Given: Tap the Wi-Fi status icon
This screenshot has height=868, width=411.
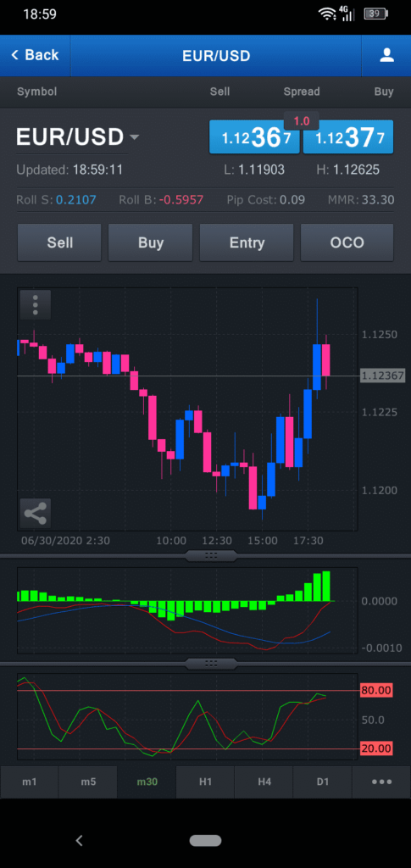Looking at the screenshot, I should pos(327,14).
